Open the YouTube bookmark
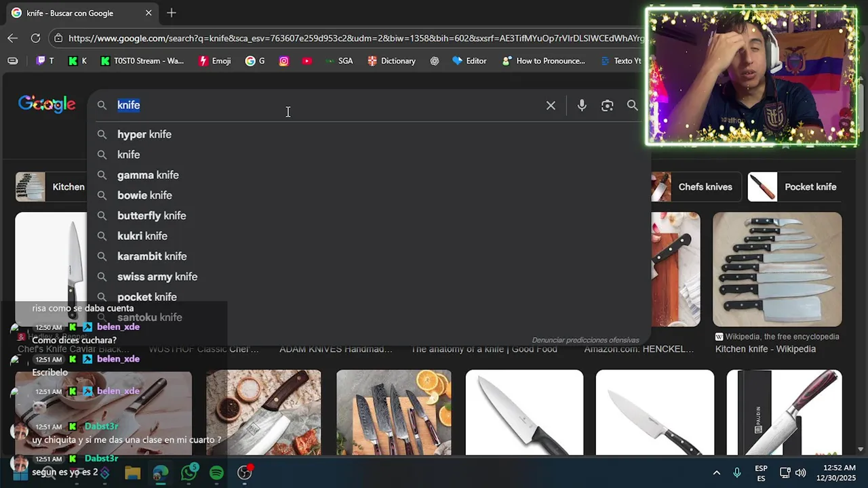This screenshot has height=488, width=868. (x=307, y=61)
